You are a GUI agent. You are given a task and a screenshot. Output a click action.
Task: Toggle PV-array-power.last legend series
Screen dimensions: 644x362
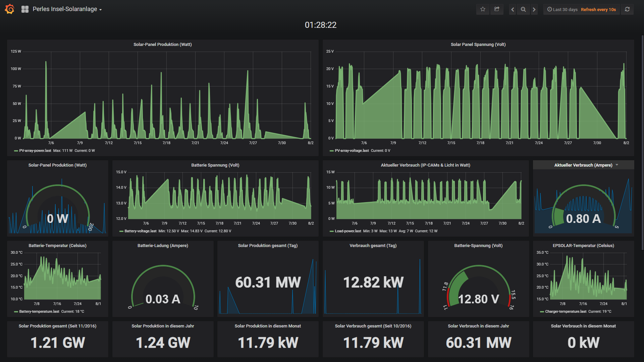(x=35, y=151)
